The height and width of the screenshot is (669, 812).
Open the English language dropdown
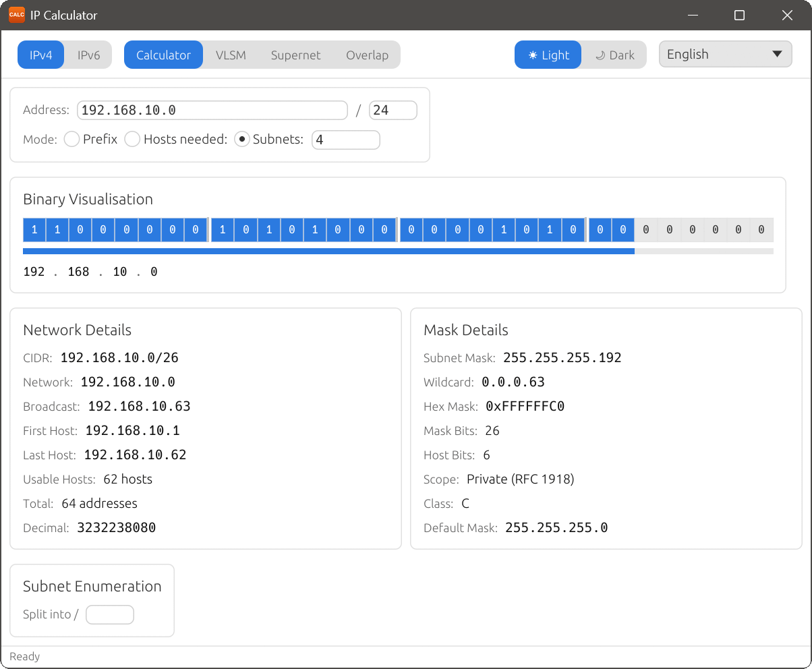tap(725, 54)
